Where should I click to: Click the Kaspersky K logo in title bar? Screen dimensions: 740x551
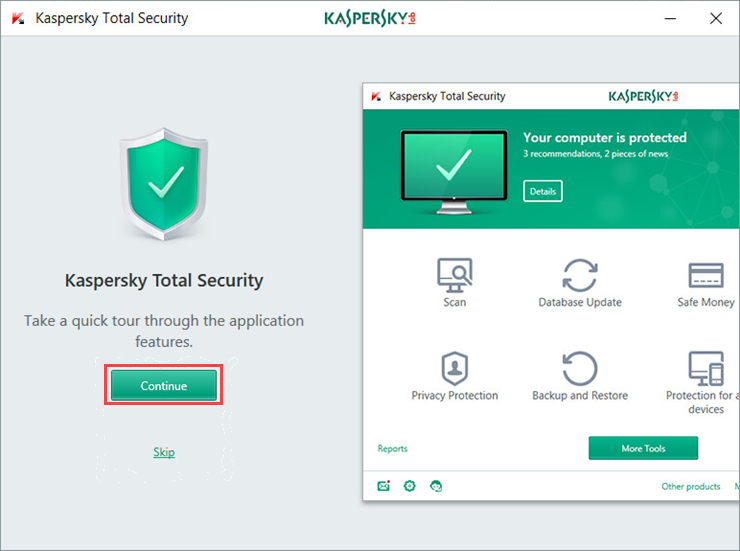click(x=18, y=18)
